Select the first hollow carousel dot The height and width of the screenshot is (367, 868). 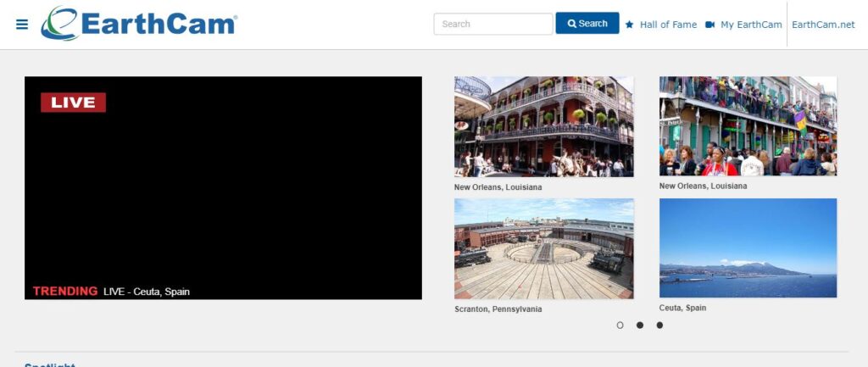pos(620,325)
